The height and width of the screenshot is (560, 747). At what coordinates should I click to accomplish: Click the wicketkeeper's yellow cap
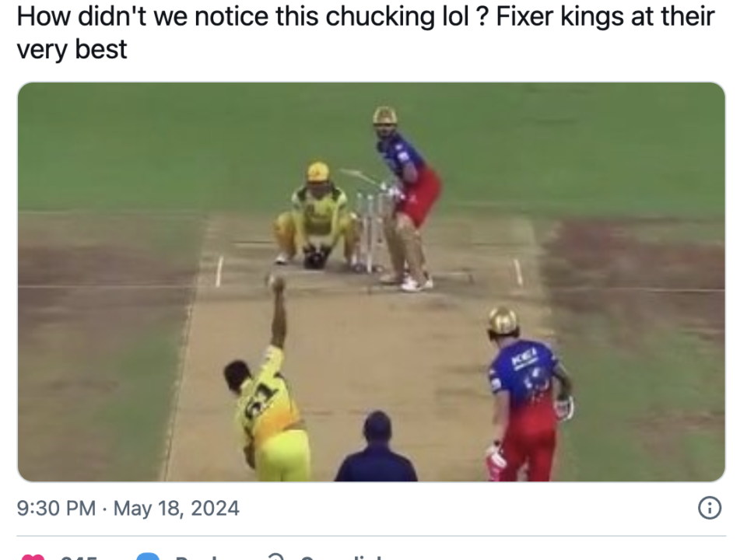[317, 171]
